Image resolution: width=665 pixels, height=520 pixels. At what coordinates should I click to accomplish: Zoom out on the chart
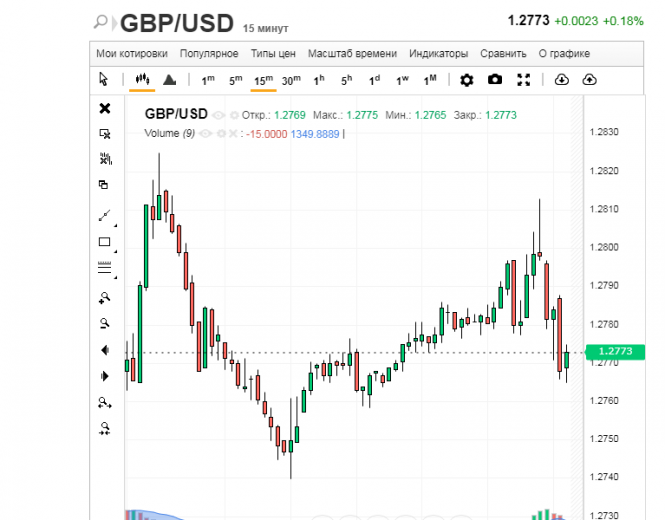(x=104, y=324)
